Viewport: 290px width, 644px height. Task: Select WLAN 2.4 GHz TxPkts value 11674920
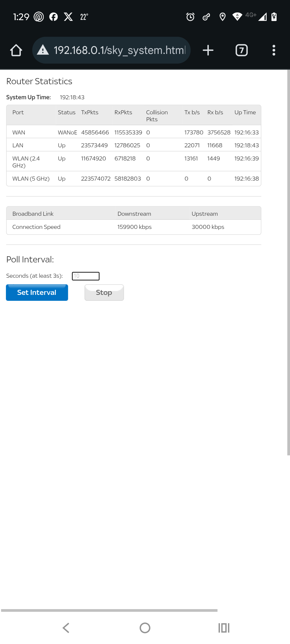tap(93, 159)
